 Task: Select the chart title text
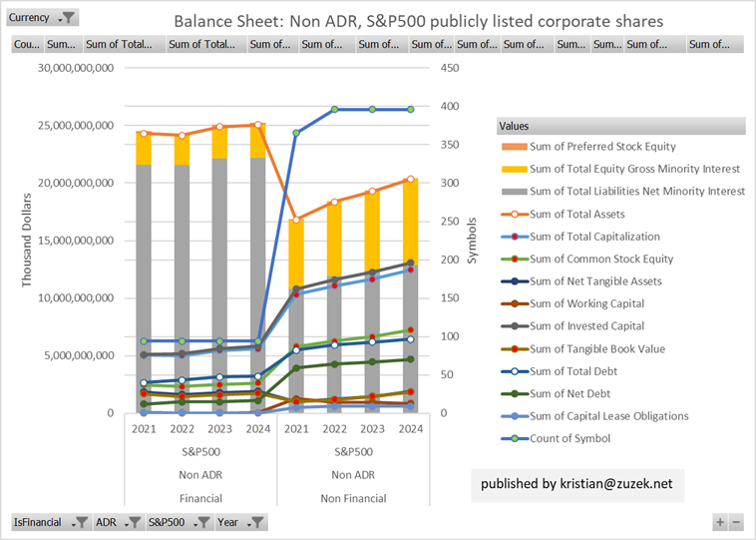pos(418,21)
